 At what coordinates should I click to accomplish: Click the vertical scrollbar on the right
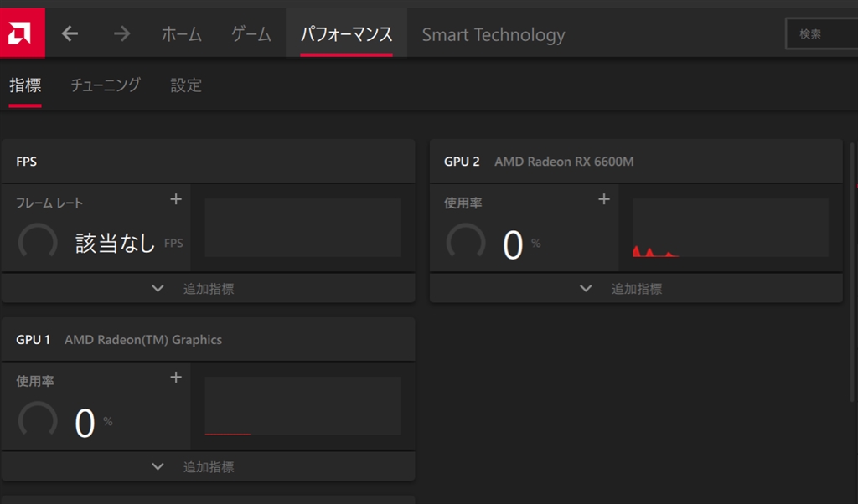[852, 272]
